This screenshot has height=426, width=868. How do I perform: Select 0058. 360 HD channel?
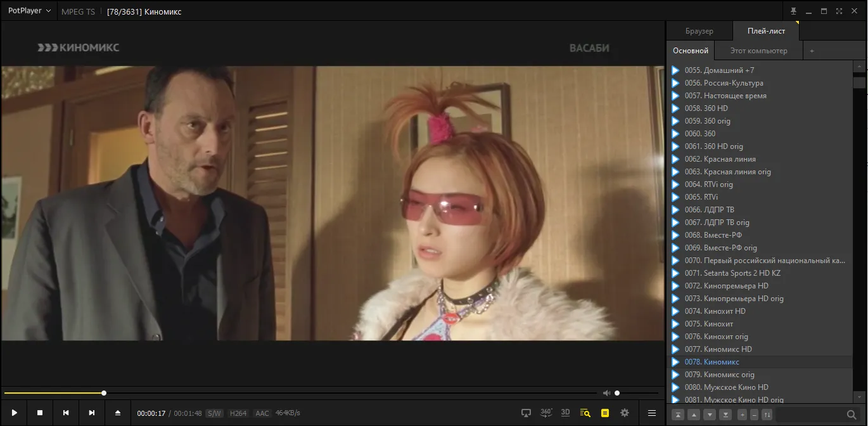759,108
